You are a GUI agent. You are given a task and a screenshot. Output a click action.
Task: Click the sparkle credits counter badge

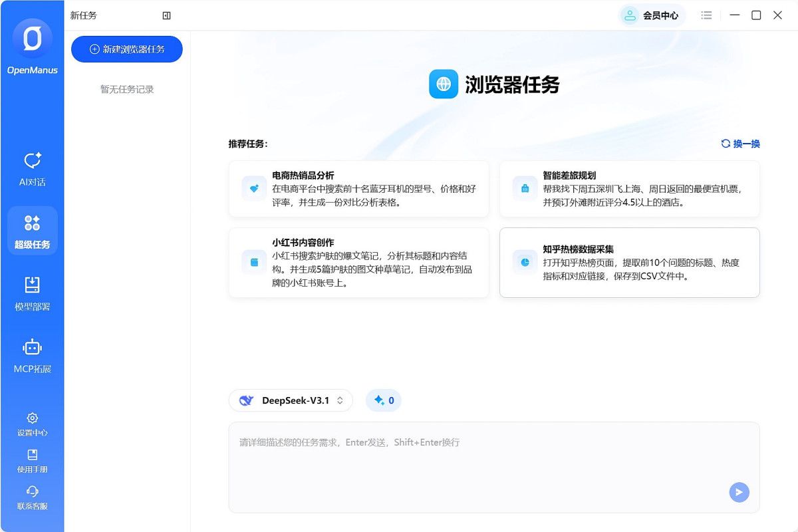pyautogui.click(x=384, y=400)
